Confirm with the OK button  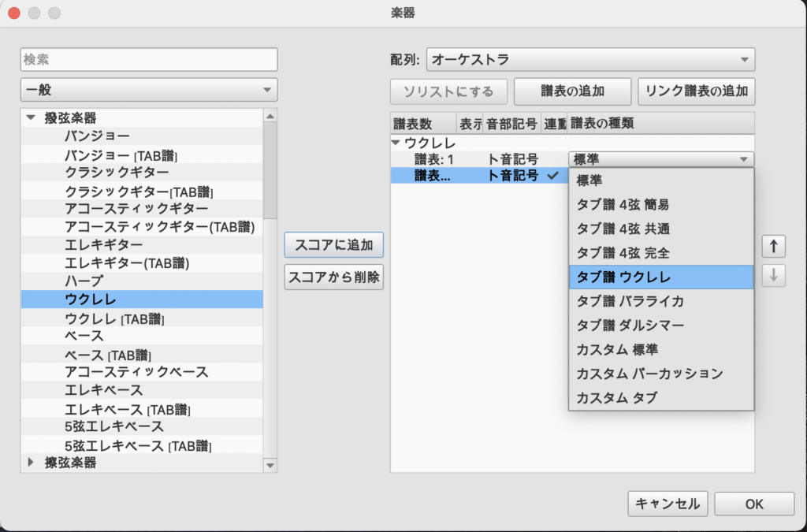pyautogui.click(x=753, y=504)
